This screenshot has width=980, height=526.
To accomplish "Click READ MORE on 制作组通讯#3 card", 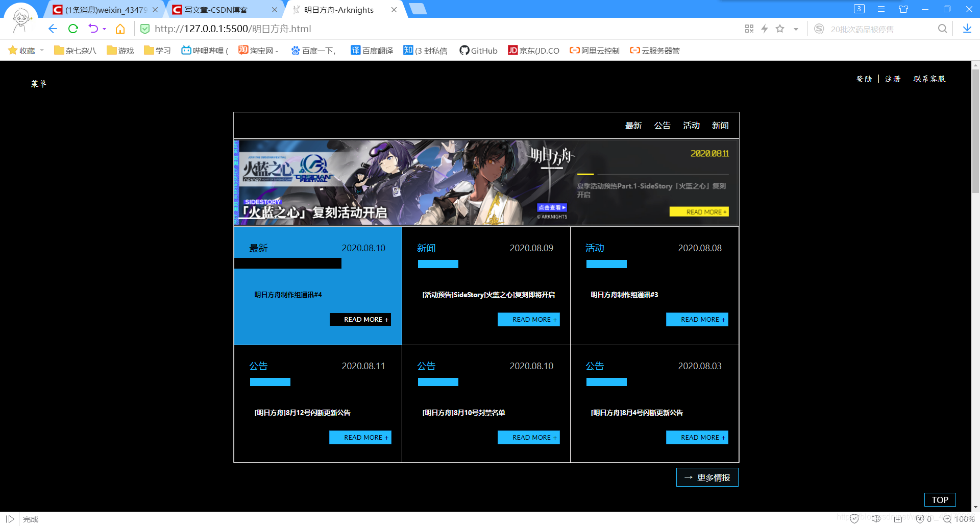I will point(697,319).
